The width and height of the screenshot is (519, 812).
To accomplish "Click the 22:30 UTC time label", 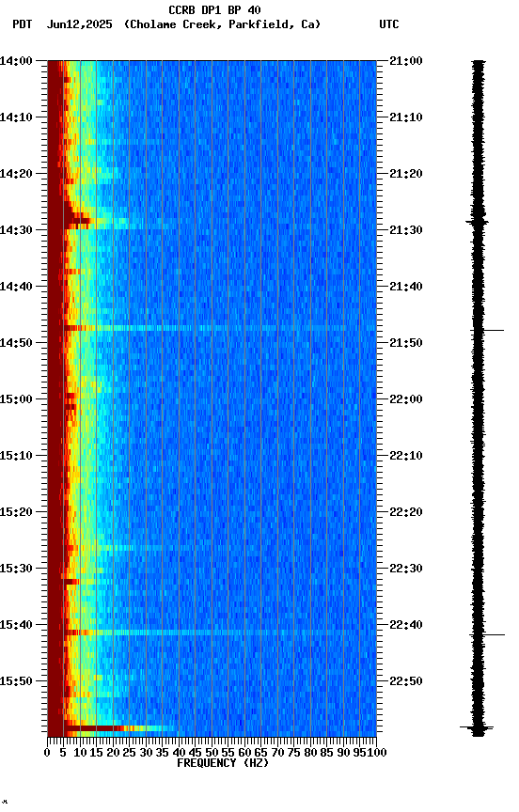I will coord(405,569).
